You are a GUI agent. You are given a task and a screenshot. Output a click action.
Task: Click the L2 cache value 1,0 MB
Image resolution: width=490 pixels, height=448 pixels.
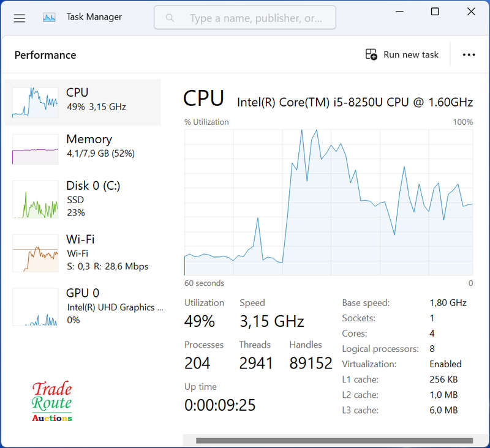pyautogui.click(x=443, y=395)
